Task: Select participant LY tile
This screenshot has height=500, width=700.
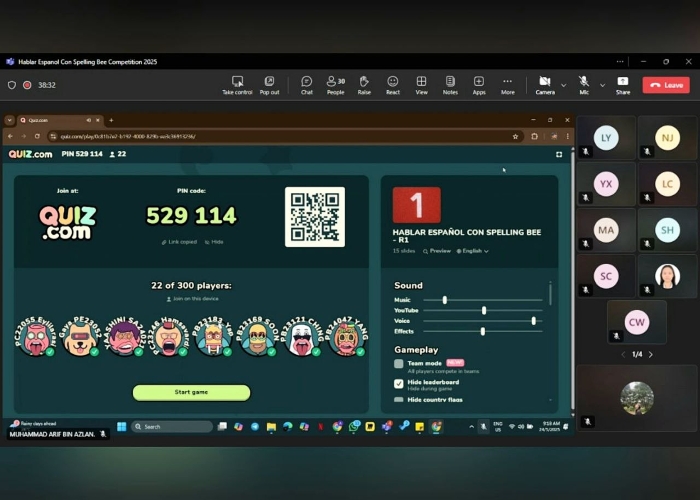Action: point(606,138)
